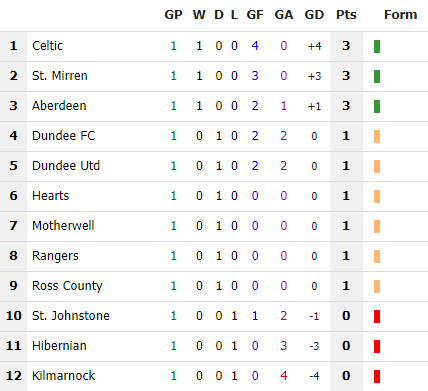Open the Motherwell team link
The image size is (428, 391).
pyautogui.click(x=63, y=226)
